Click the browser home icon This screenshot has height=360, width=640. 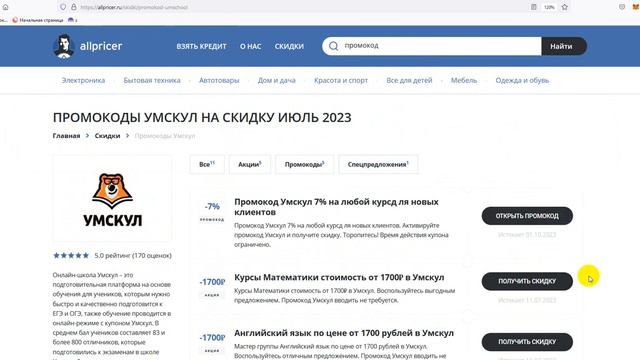5,7
